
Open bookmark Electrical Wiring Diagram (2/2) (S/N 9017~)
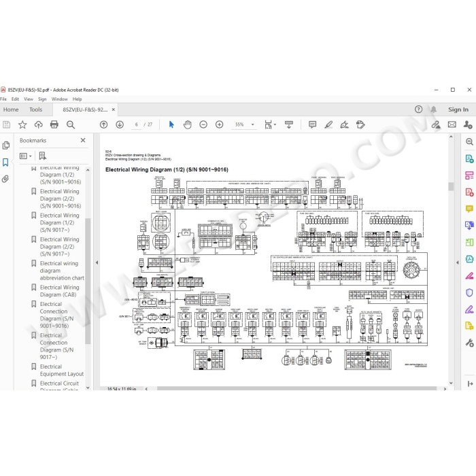point(60,246)
